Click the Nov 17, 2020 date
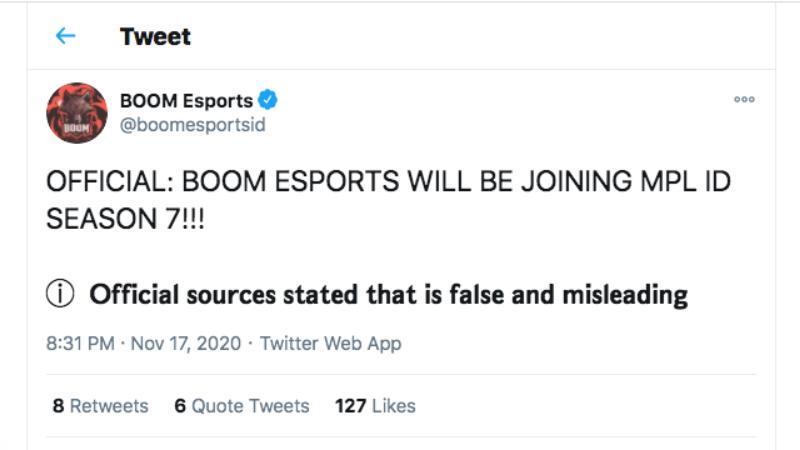Screen dimensions: 800x450 186,343
